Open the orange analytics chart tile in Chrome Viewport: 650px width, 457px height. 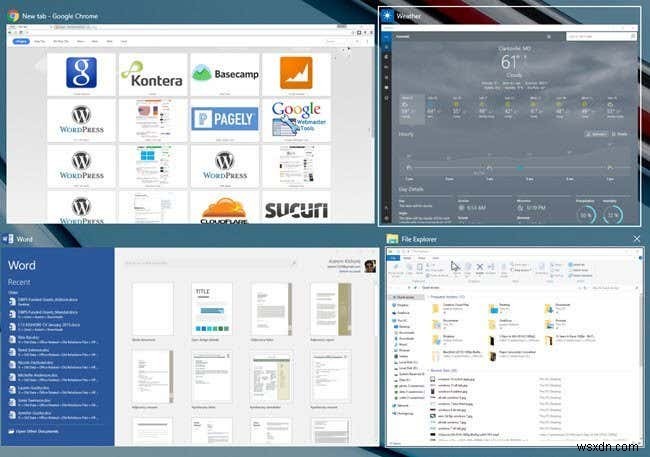[x=296, y=74]
